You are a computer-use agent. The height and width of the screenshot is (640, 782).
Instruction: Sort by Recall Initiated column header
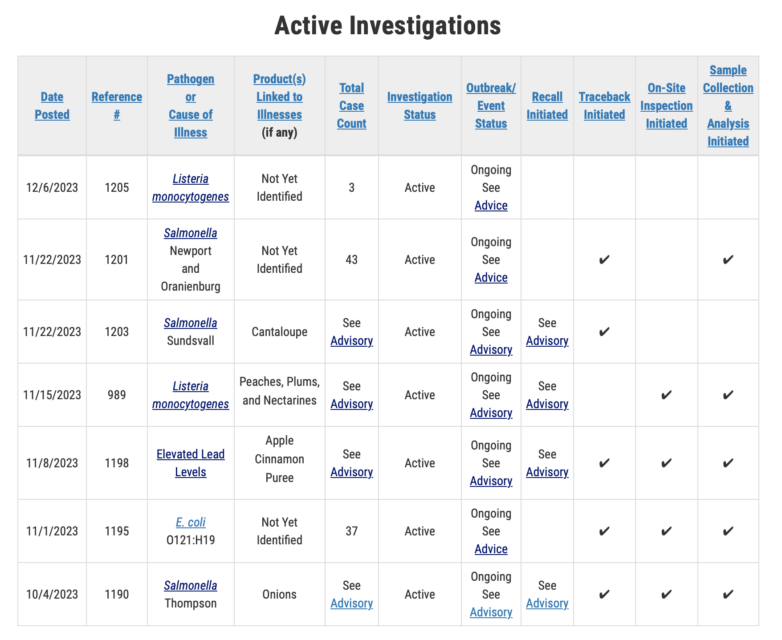pyautogui.click(x=547, y=106)
